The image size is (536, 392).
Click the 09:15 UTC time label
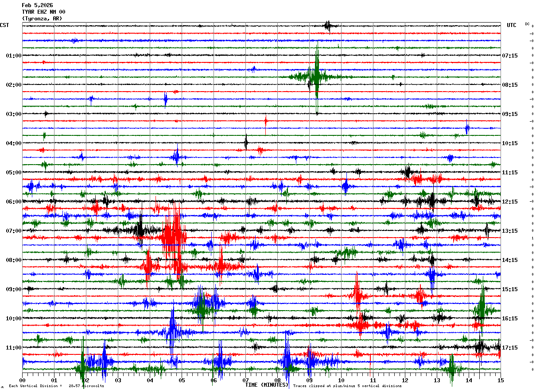pos(510,114)
